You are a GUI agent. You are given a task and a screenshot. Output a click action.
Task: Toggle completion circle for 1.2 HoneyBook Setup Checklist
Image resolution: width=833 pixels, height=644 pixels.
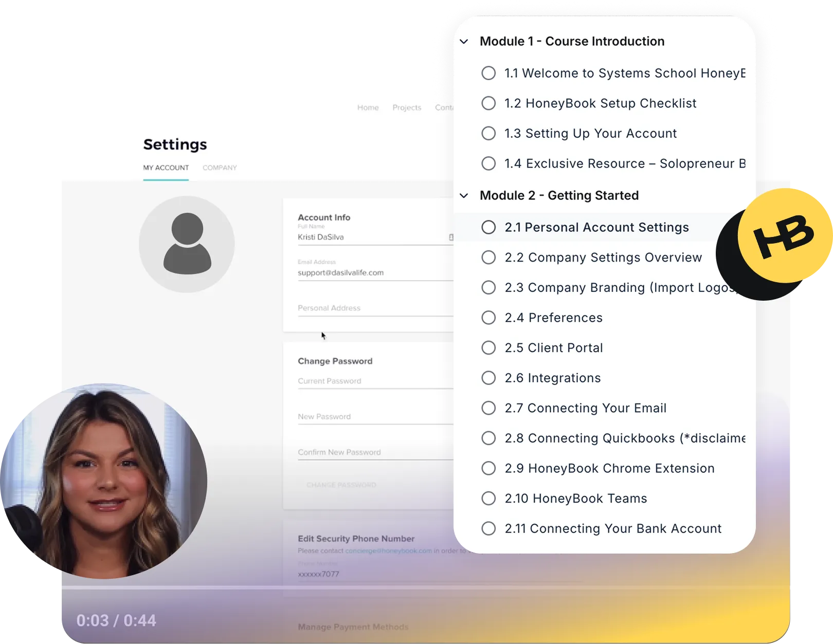(x=488, y=103)
